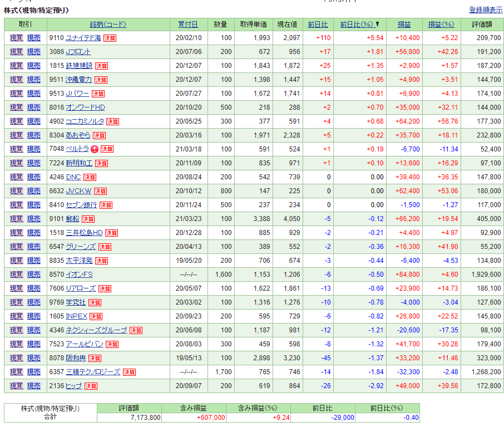
Task: Click the 決算 badge beside Uアローズ
Action: coord(105,289)
